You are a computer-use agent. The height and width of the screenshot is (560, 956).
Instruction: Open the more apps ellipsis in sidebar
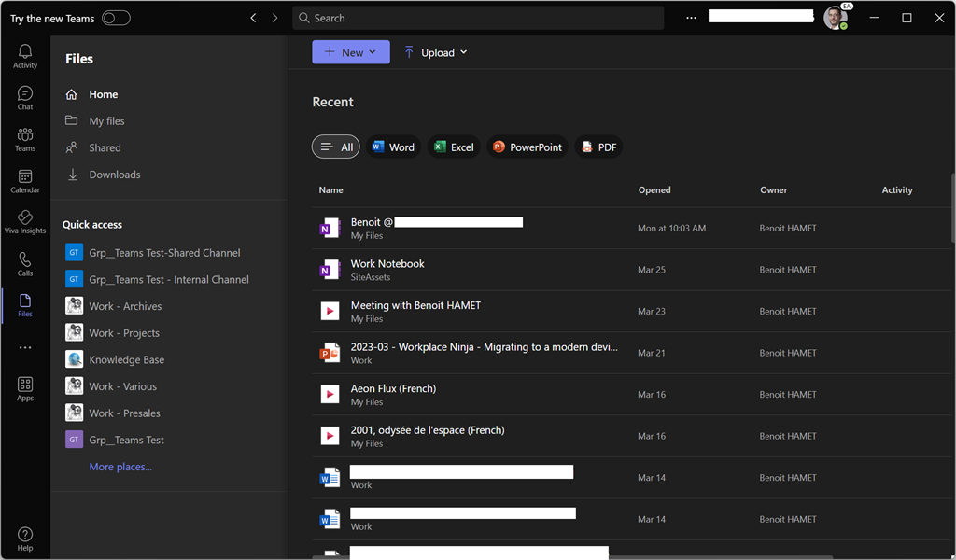pos(25,347)
